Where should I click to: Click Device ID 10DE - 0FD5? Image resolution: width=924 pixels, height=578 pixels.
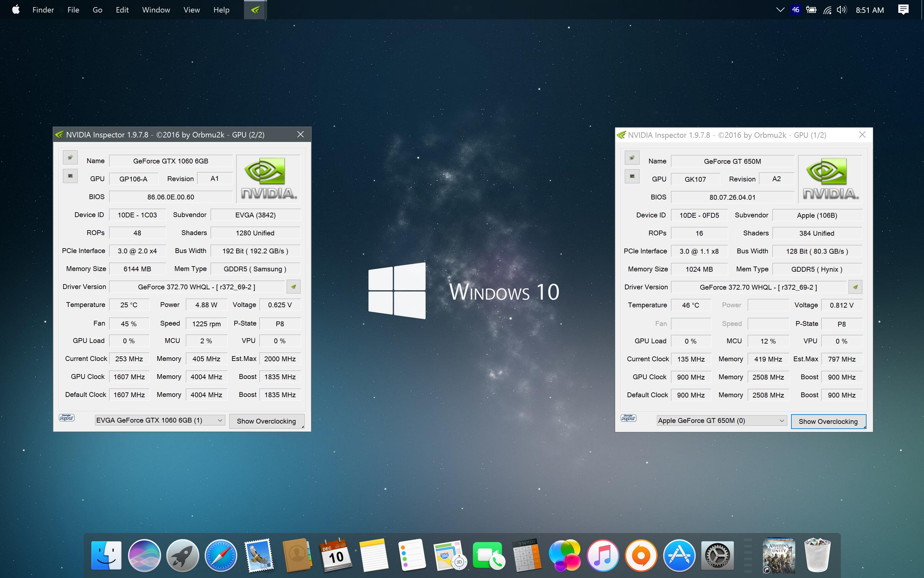[699, 215]
